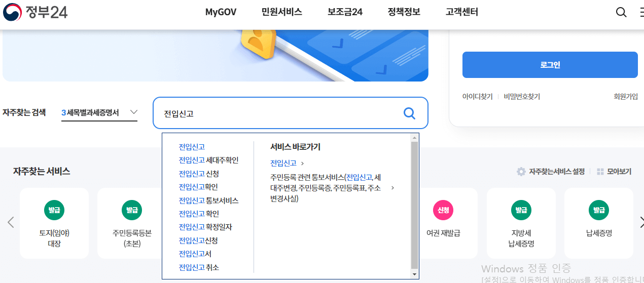The height and width of the screenshot is (283, 644).
Task: Click the 정부24 logo
Action: tap(35, 12)
